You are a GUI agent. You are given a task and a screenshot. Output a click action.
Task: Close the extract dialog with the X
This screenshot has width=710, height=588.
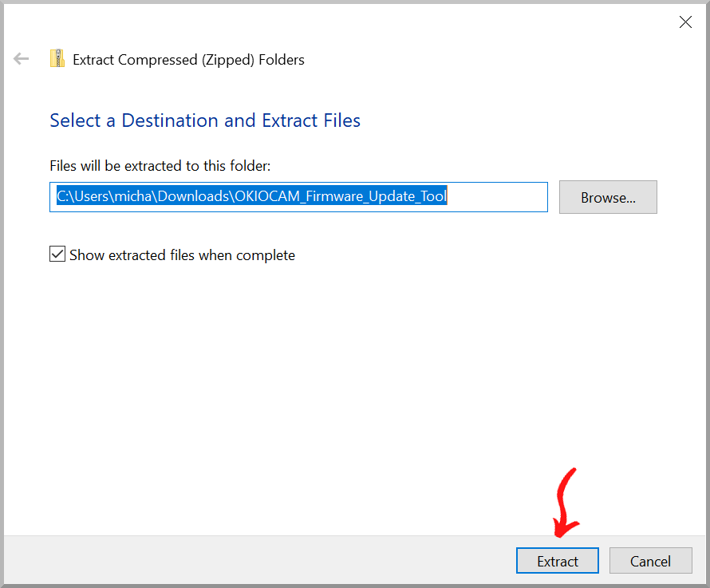tap(685, 22)
